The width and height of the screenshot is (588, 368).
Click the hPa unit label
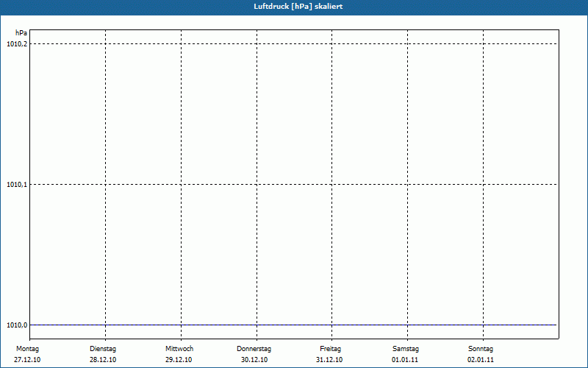21,33
